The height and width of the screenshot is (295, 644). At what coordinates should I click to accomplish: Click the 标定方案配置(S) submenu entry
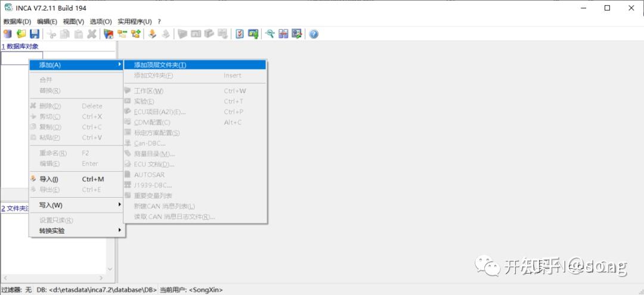tap(194, 133)
